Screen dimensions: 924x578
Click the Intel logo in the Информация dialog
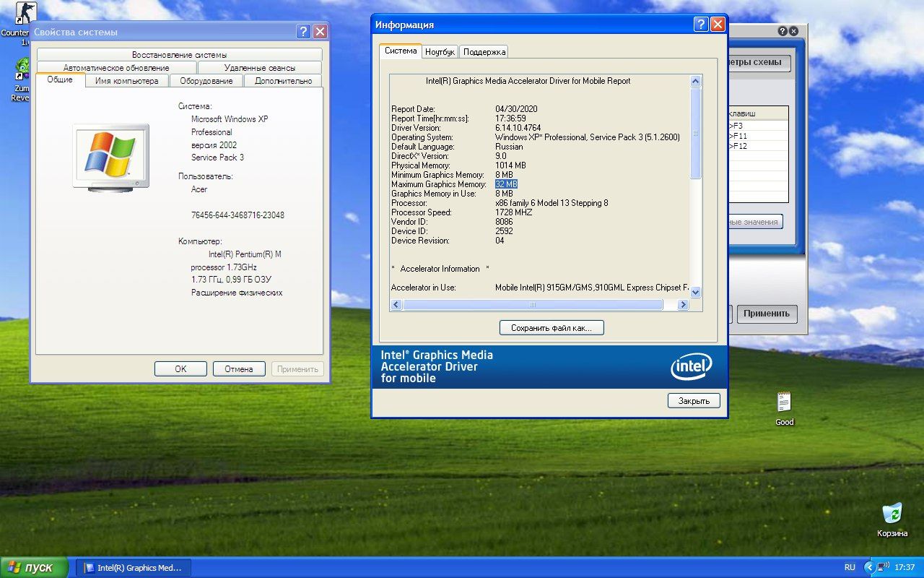click(691, 368)
